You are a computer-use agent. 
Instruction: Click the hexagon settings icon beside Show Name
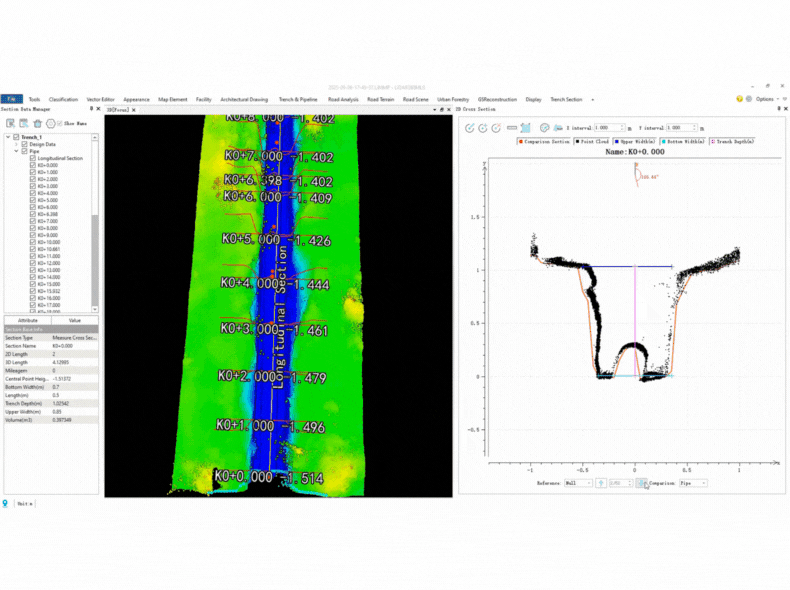51,123
